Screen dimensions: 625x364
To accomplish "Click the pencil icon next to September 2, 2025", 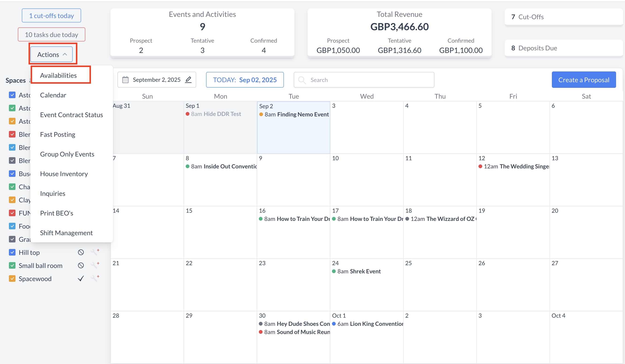I will coord(188,80).
